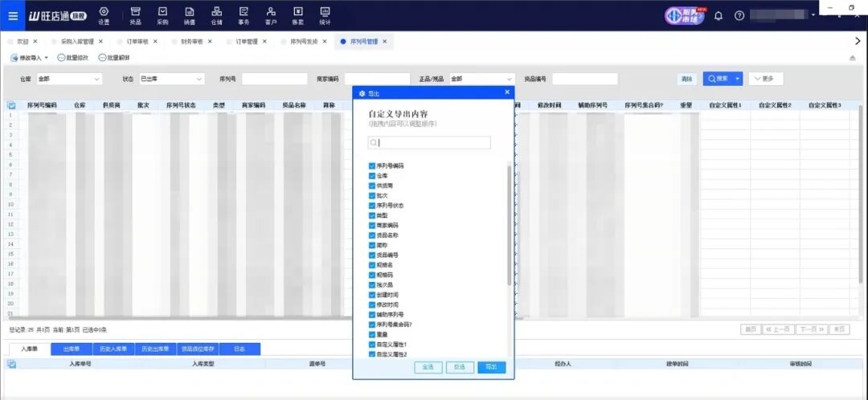The width and height of the screenshot is (868, 400).
Task: Open the 统计 statistics module
Action: click(325, 17)
